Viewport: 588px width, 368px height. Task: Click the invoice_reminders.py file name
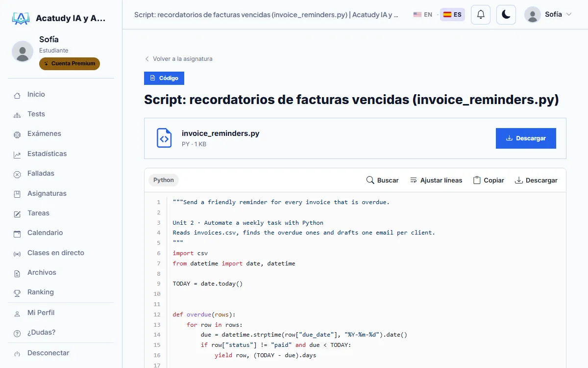point(220,133)
